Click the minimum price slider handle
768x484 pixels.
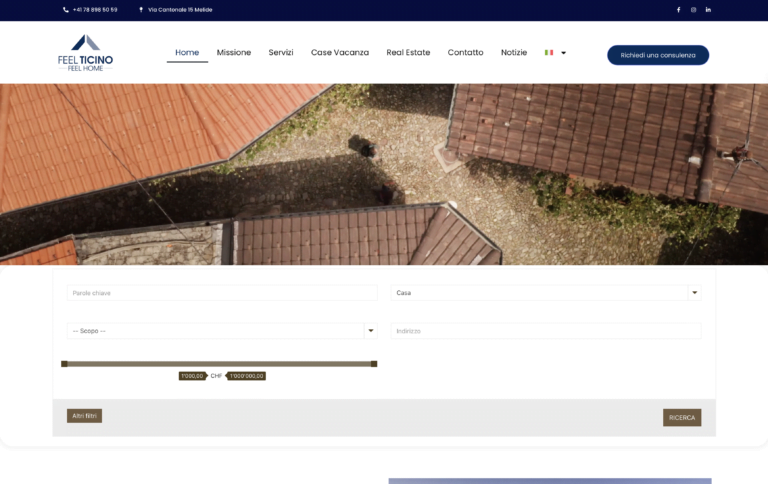64,363
